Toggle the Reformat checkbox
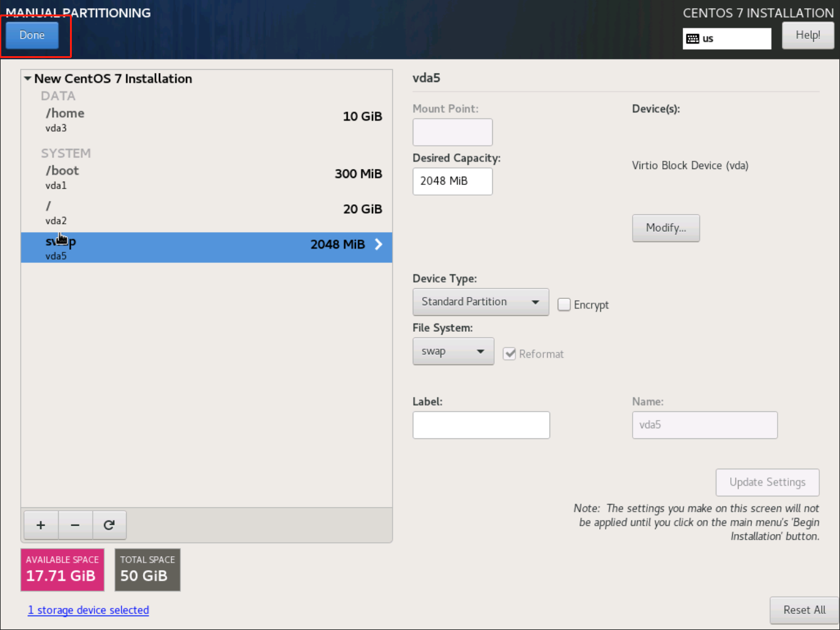This screenshot has height=630, width=840. (x=510, y=354)
